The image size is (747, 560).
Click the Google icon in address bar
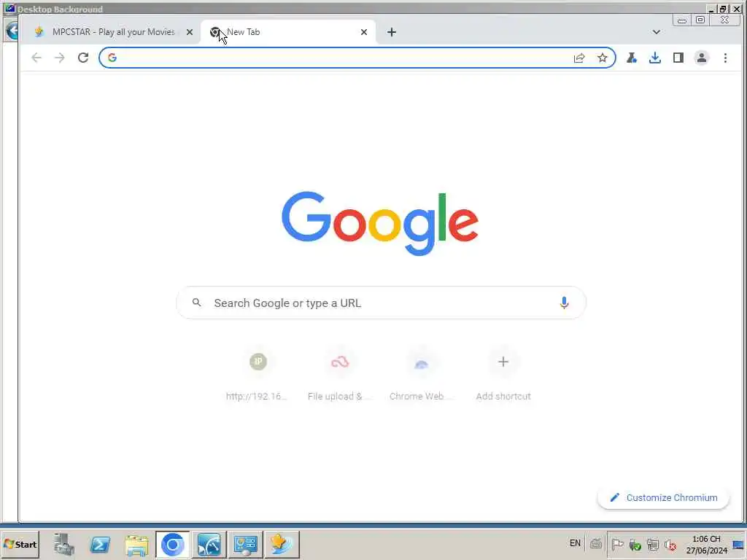pyautogui.click(x=112, y=58)
